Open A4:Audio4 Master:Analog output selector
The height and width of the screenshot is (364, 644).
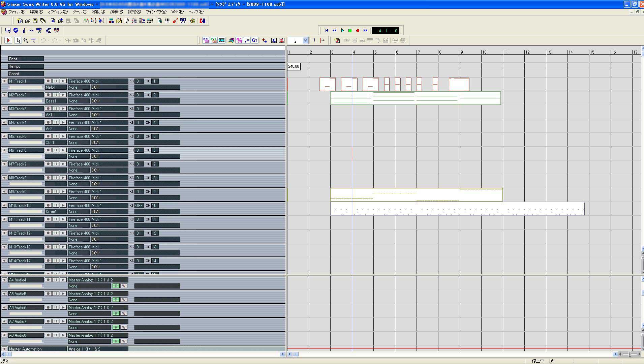98,280
